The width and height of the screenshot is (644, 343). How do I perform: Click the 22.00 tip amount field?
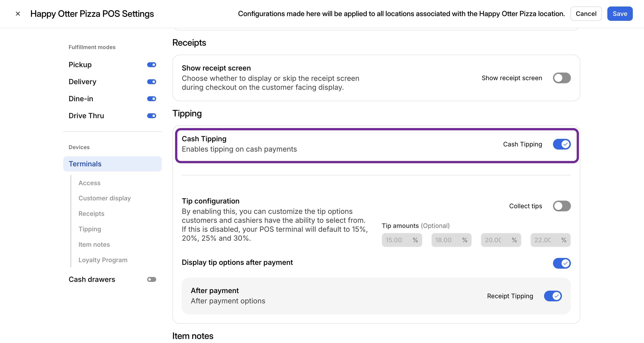coord(551,240)
